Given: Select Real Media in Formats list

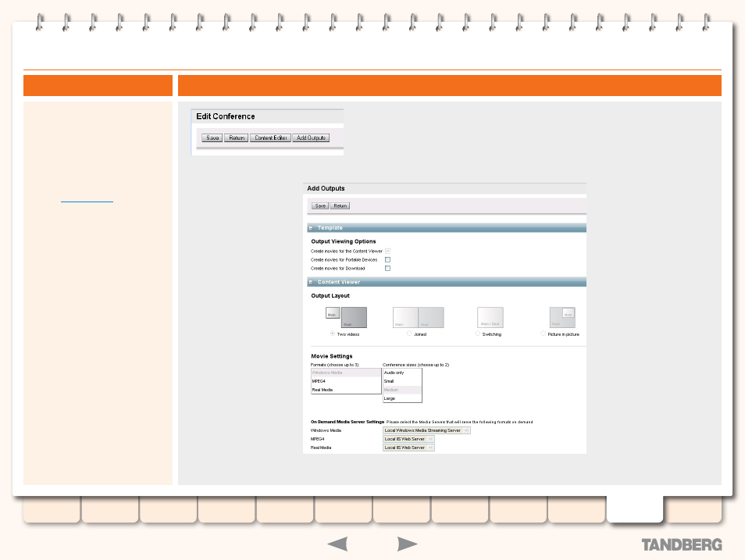Looking at the screenshot, I should coord(346,390).
